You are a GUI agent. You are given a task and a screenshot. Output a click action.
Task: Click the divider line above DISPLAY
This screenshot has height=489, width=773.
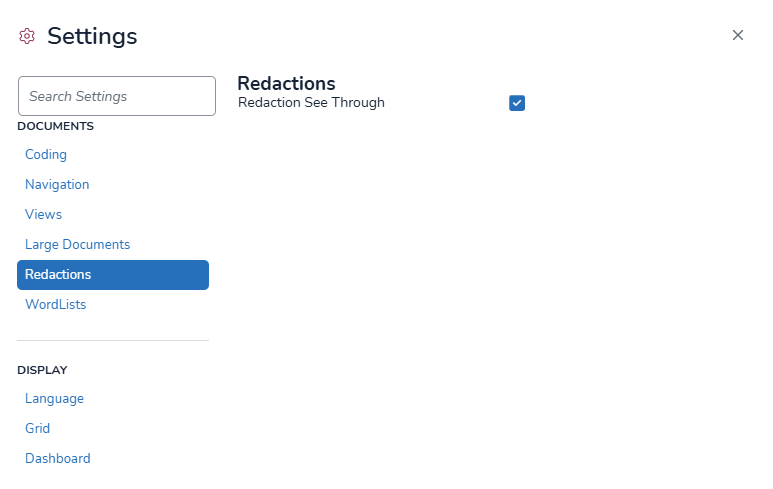113,340
